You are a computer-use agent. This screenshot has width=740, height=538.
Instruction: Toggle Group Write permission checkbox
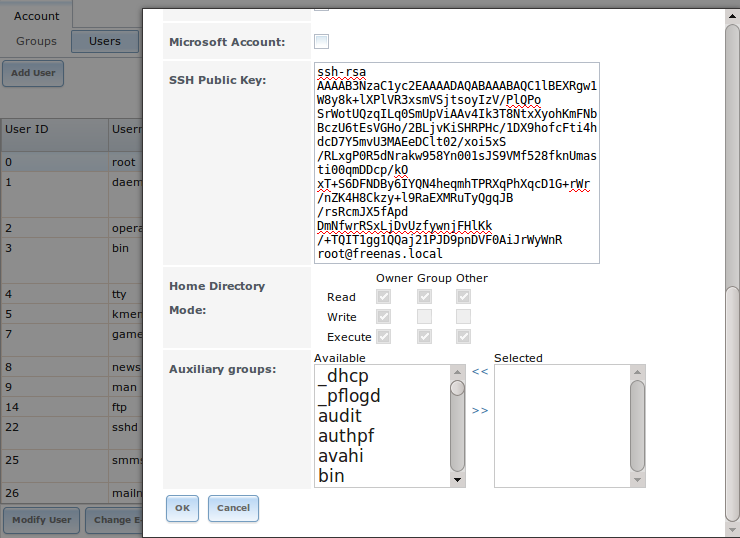424,316
